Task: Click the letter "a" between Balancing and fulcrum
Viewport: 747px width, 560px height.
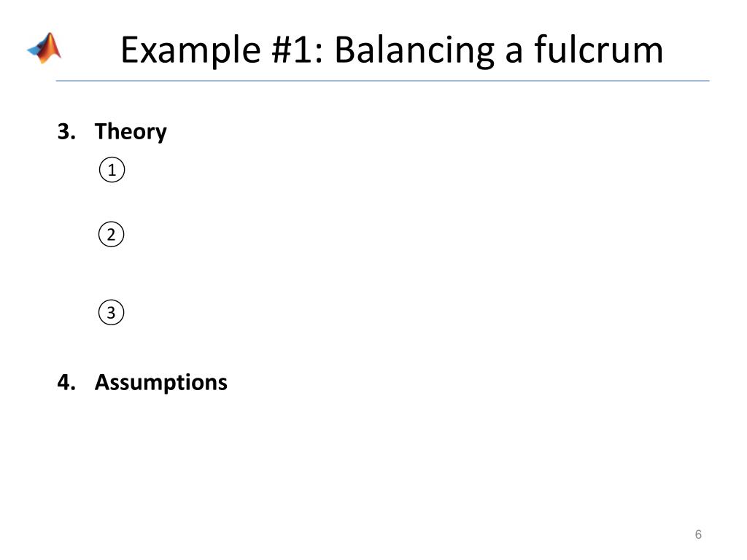Action: tap(514, 52)
